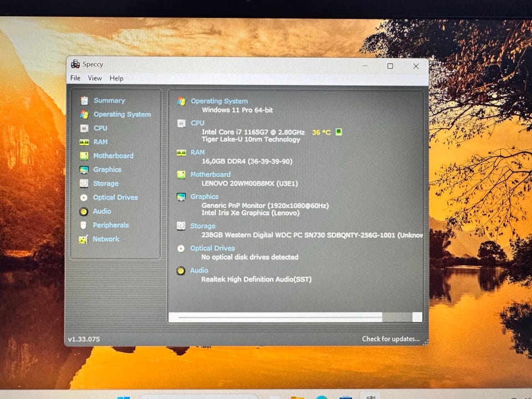Open the Optical Drives disc icon in sidebar
The height and width of the screenshot is (399, 532).
tap(84, 197)
